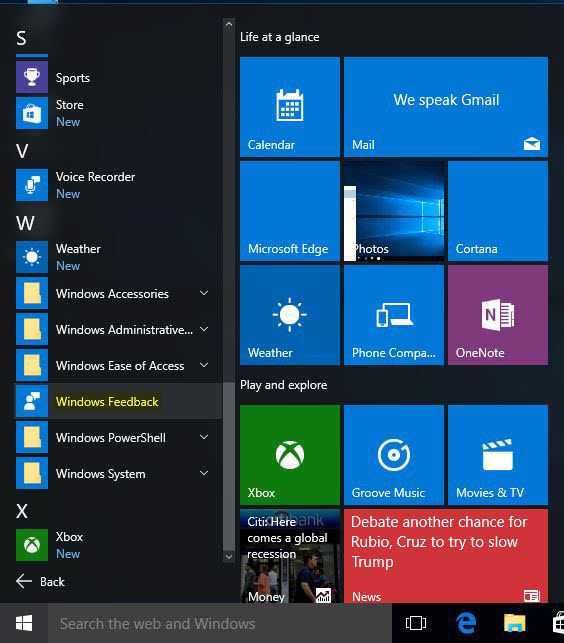The height and width of the screenshot is (643, 564).
Task: Open the Weather tile
Action: coord(290,315)
